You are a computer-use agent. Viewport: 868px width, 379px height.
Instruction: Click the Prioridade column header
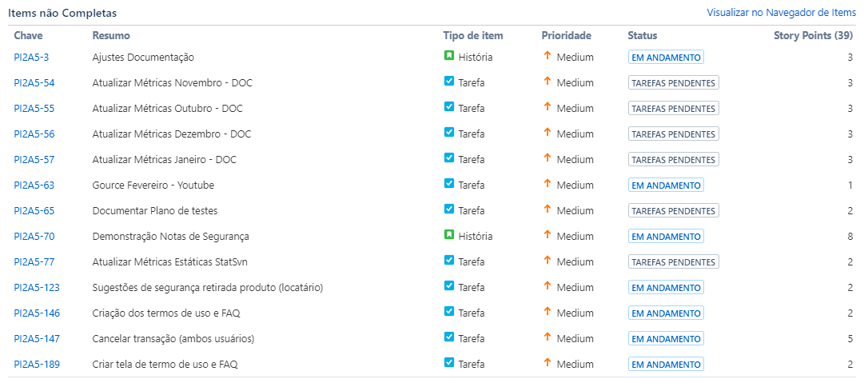[x=567, y=35]
